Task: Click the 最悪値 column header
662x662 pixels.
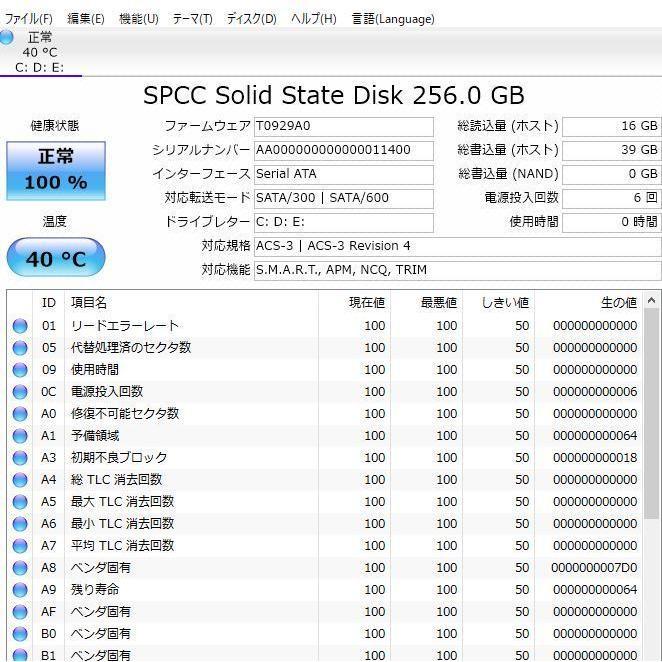Action: click(x=439, y=303)
